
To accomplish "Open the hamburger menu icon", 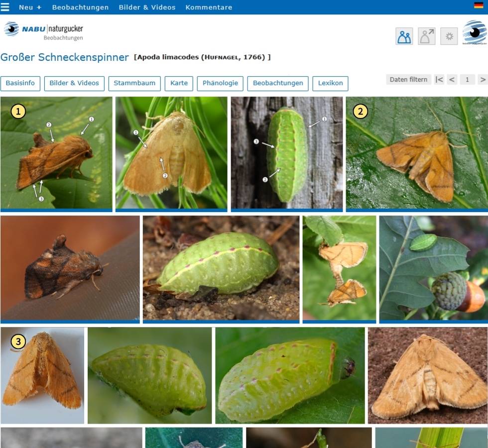I will [x=4, y=7].
